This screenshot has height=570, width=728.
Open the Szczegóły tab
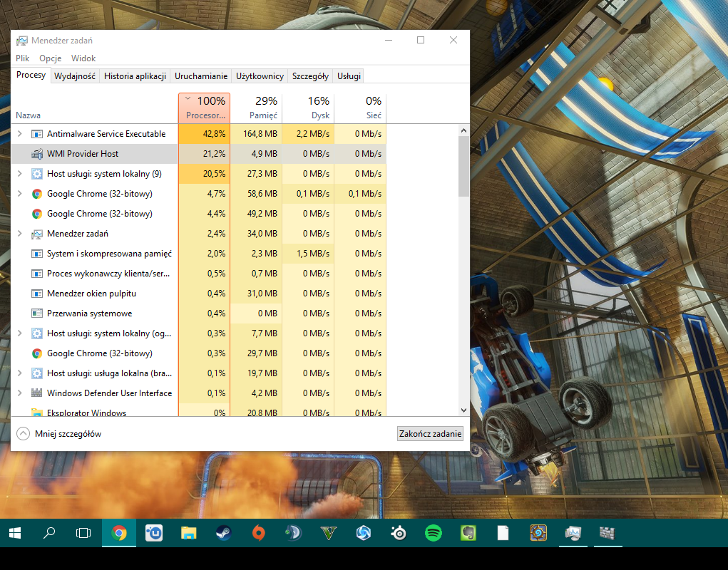(311, 76)
